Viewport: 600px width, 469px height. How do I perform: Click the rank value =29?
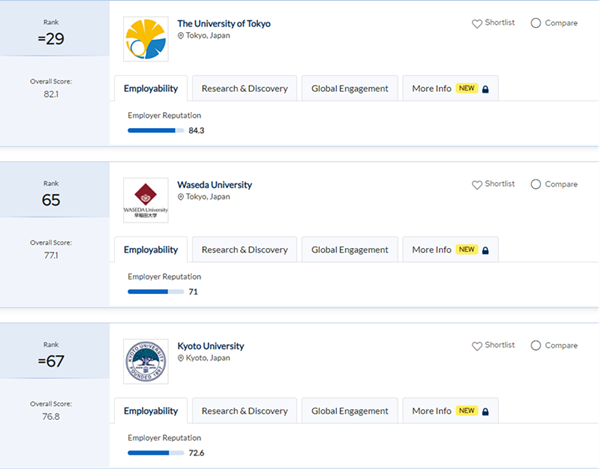(51, 39)
